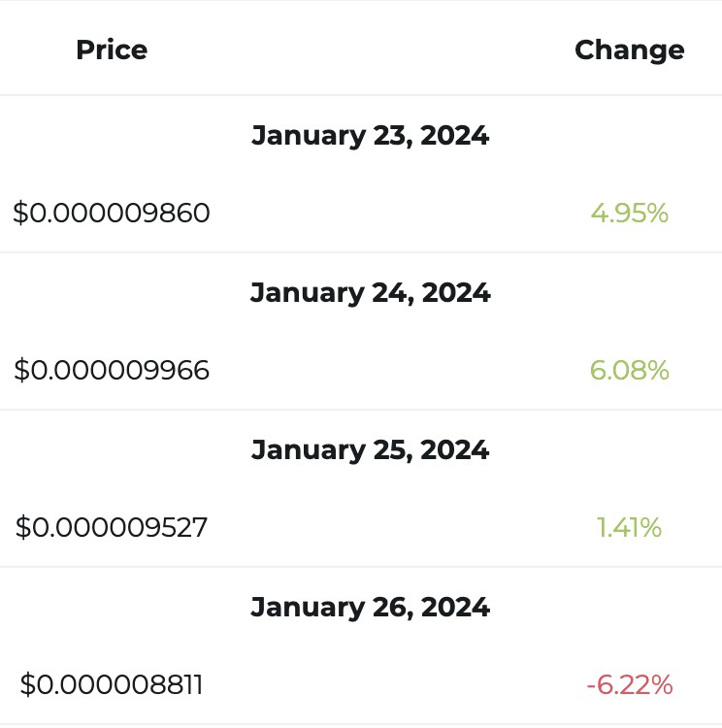This screenshot has width=722, height=728.
Task: Select the January 25, 2024 date heading
Action: [370, 450]
